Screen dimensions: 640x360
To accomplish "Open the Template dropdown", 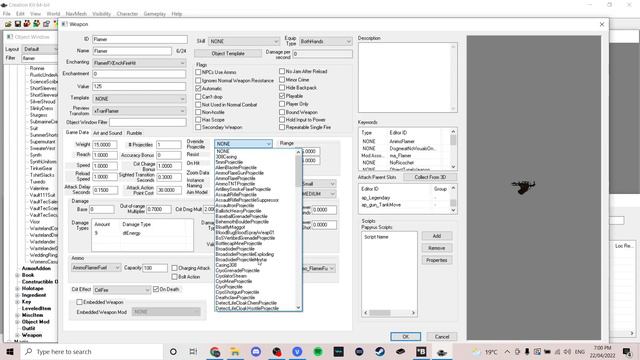I will click(139, 99).
